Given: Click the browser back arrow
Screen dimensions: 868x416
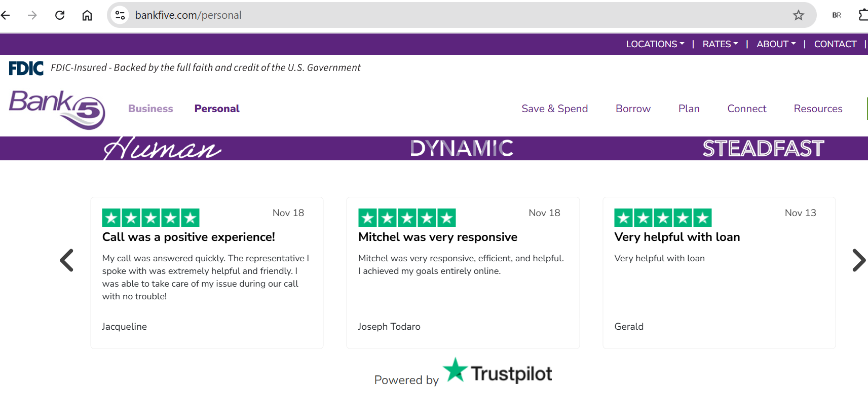Looking at the screenshot, I should pyautogui.click(x=6, y=15).
